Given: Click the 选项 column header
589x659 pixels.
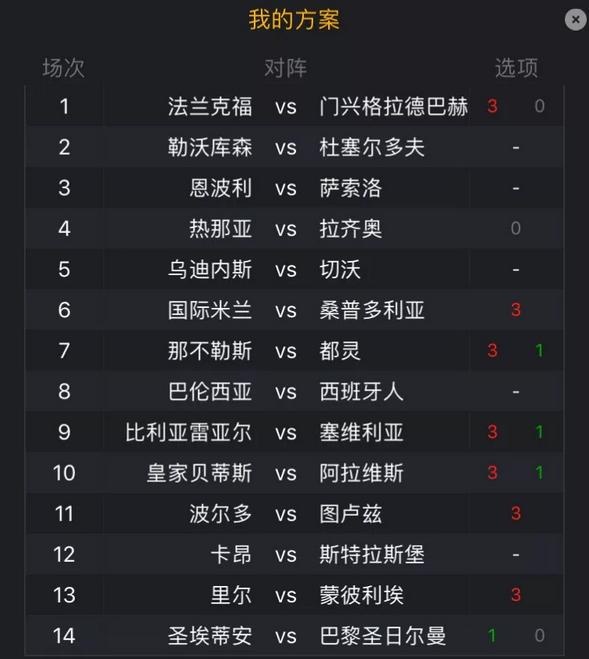Looking at the screenshot, I should [516, 68].
